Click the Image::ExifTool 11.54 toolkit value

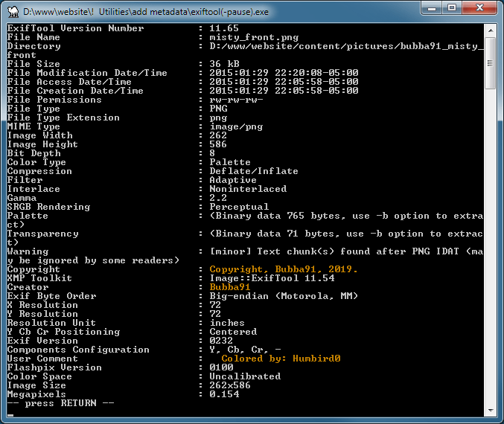[272, 278]
